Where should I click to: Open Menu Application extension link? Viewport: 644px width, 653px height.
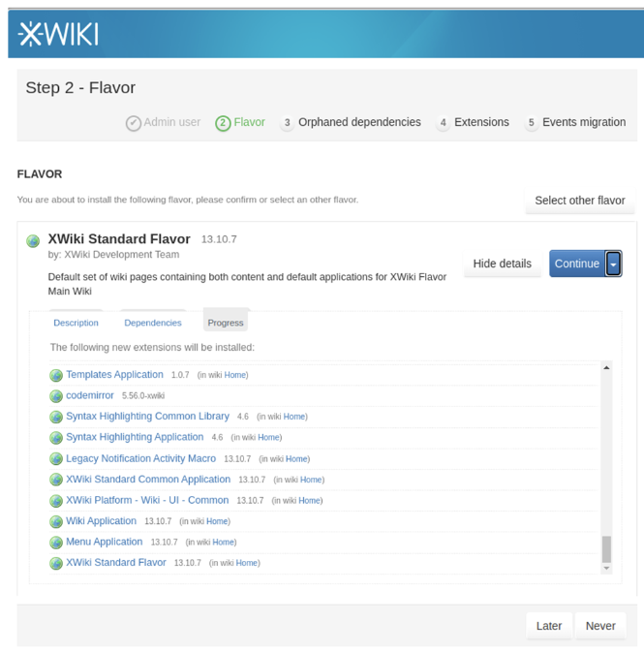coord(104,542)
